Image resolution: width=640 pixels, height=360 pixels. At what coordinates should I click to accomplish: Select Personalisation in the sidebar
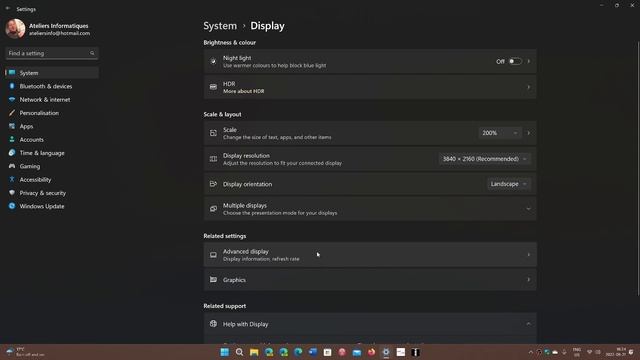[52, 113]
